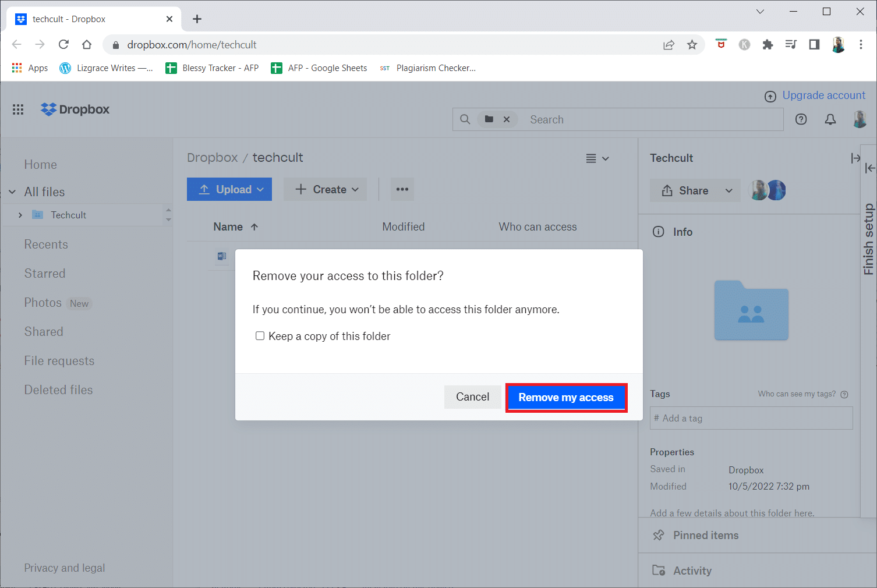Viewport: 877px width, 588px height.
Task: Open Privacy and legal link
Action: [x=65, y=568]
